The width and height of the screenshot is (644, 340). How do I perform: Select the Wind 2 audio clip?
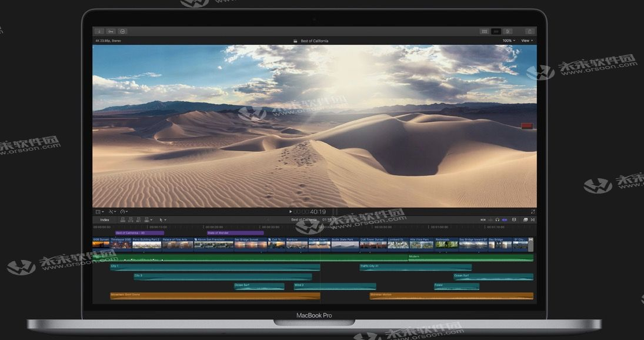pyautogui.click(x=335, y=286)
